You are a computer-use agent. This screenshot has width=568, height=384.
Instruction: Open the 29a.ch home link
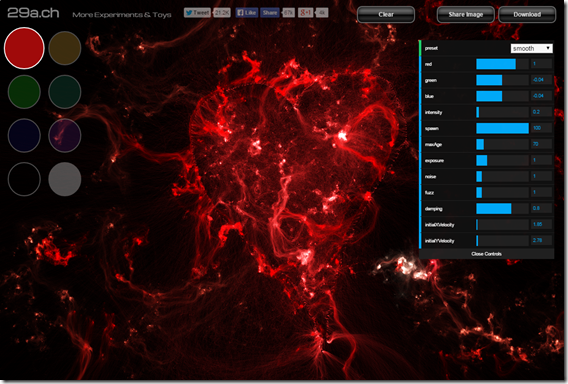(33, 13)
